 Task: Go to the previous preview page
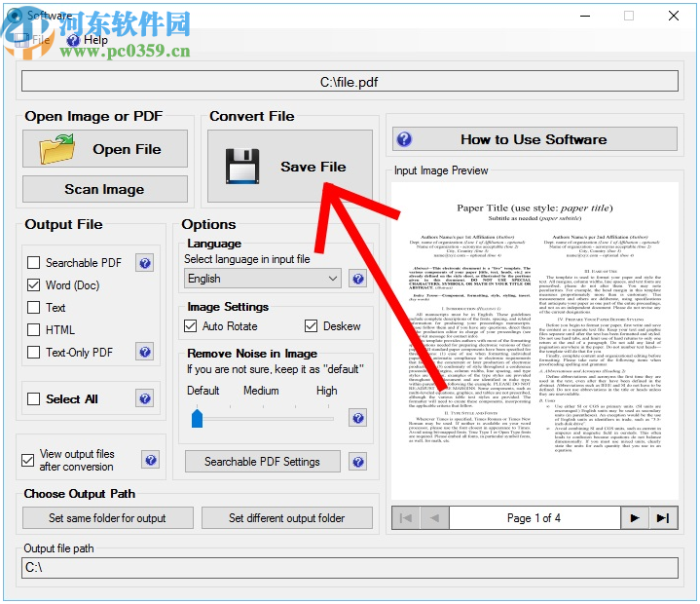coord(434,518)
